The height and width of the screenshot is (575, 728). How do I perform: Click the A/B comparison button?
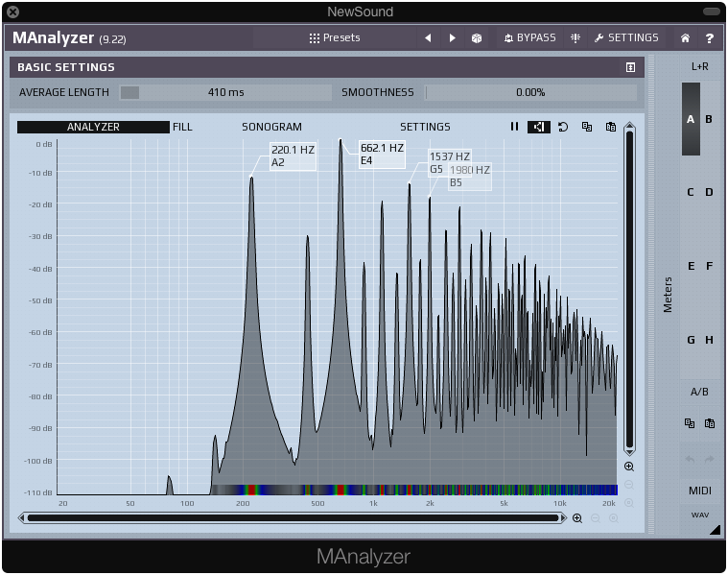click(699, 392)
